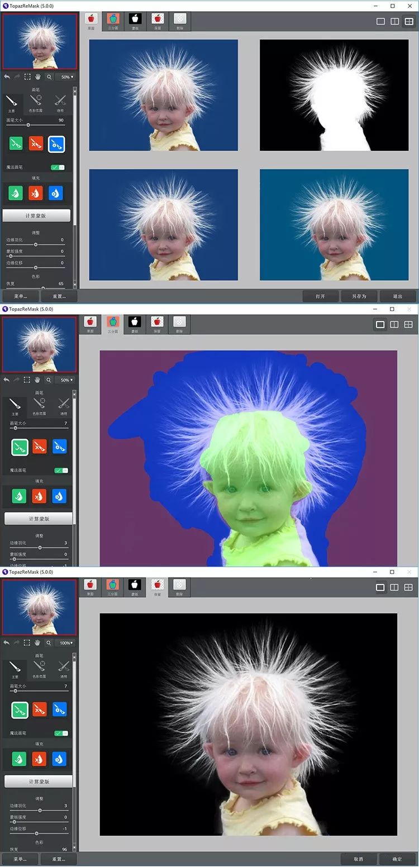
Task: Select the marquee zoom tool in bottom window
Action: (x=27, y=643)
